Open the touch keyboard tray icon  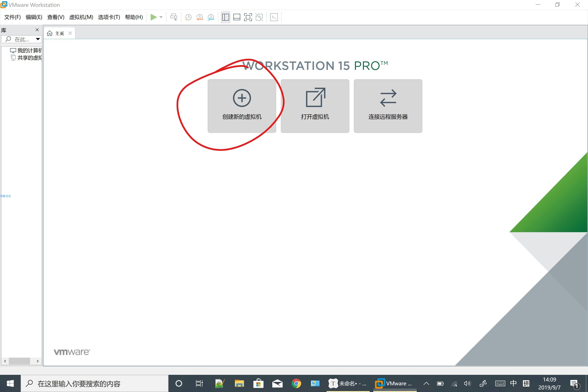click(500, 383)
